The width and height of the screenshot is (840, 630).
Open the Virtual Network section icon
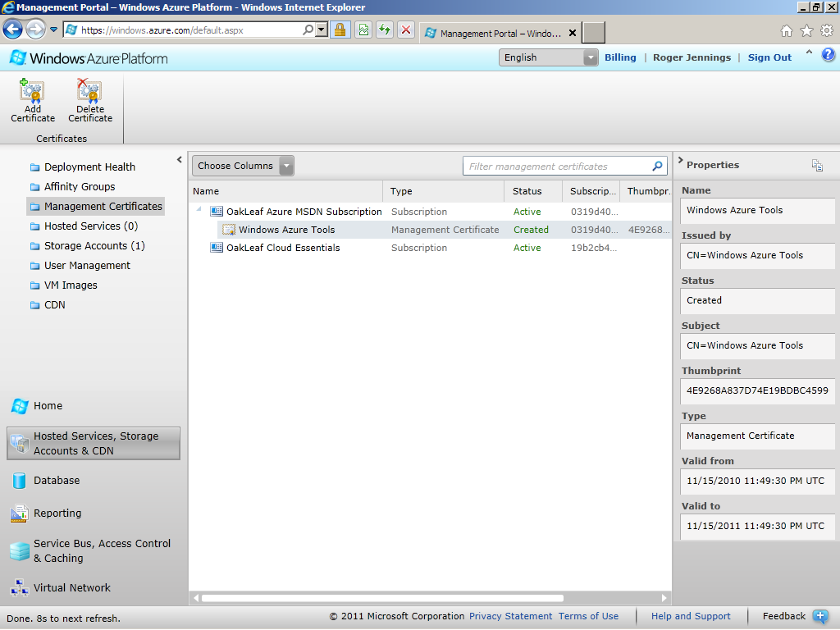click(x=20, y=587)
